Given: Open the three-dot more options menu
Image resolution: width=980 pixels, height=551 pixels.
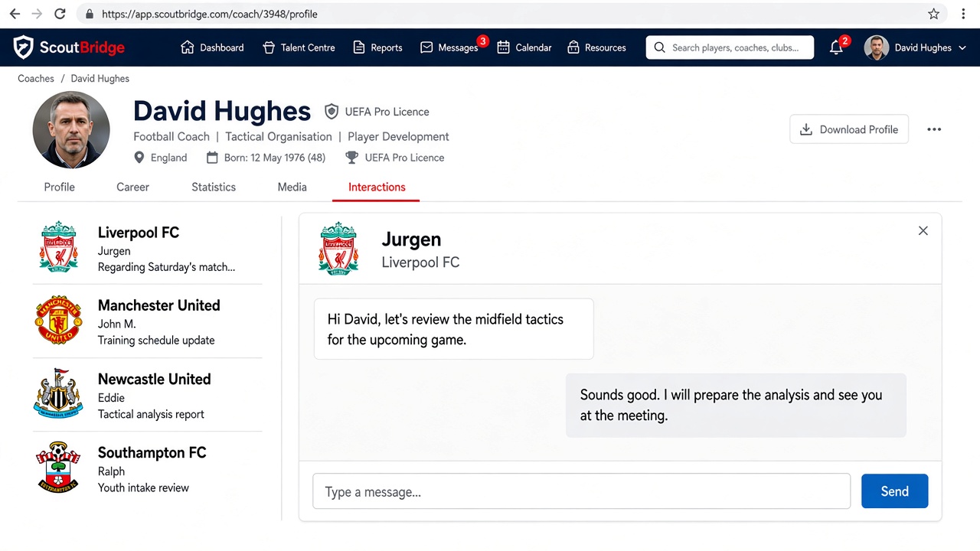Looking at the screenshot, I should 934,129.
